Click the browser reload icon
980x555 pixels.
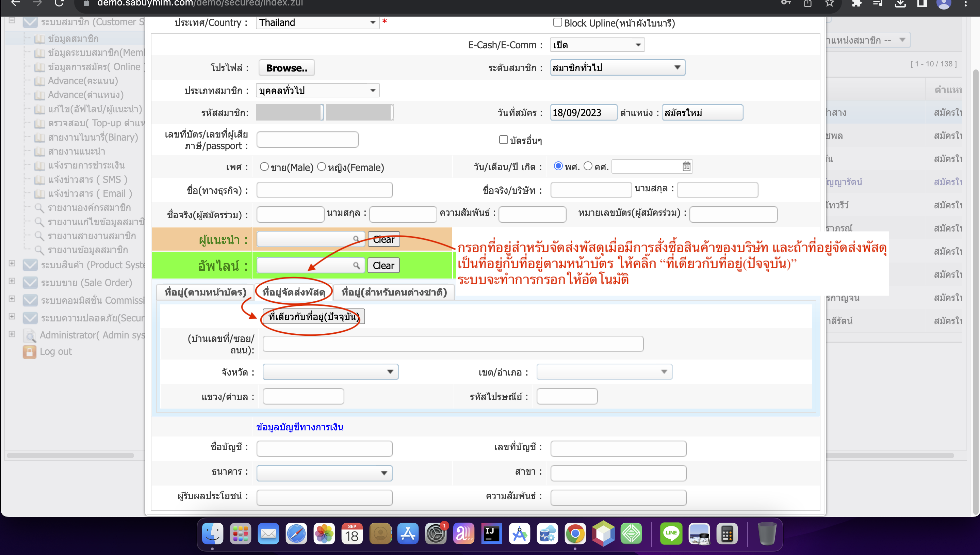(x=59, y=3)
